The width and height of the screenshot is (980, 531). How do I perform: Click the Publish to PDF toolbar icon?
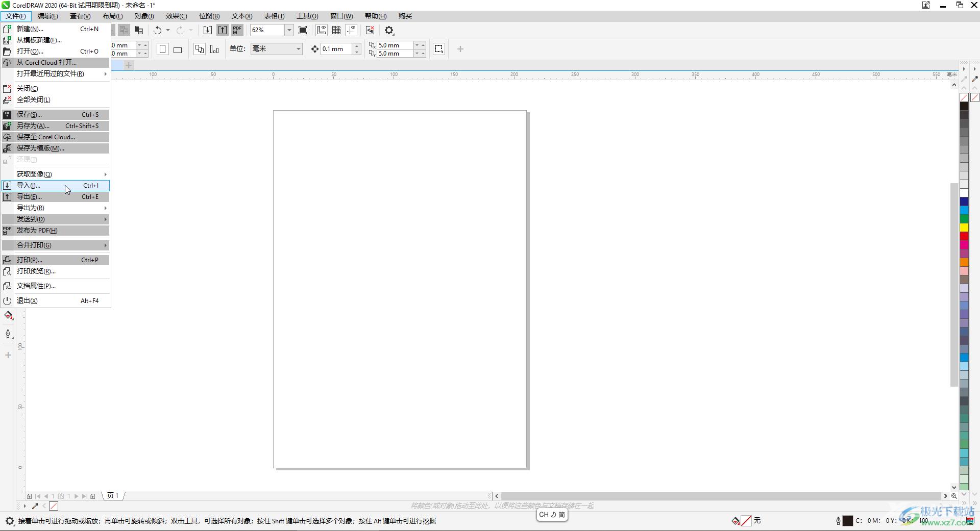pyautogui.click(x=237, y=31)
